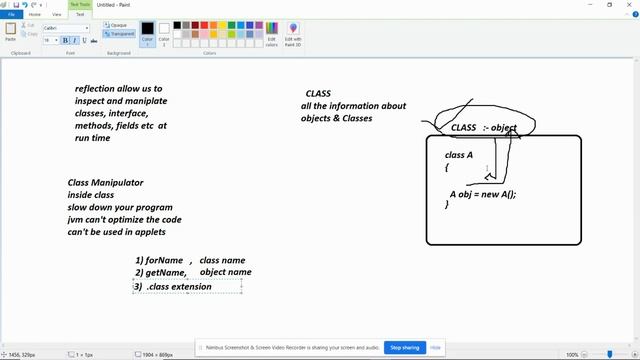Click inside the '.class extension' text box
The width and height of the screenshot is (640, 360).
(187, 286)
